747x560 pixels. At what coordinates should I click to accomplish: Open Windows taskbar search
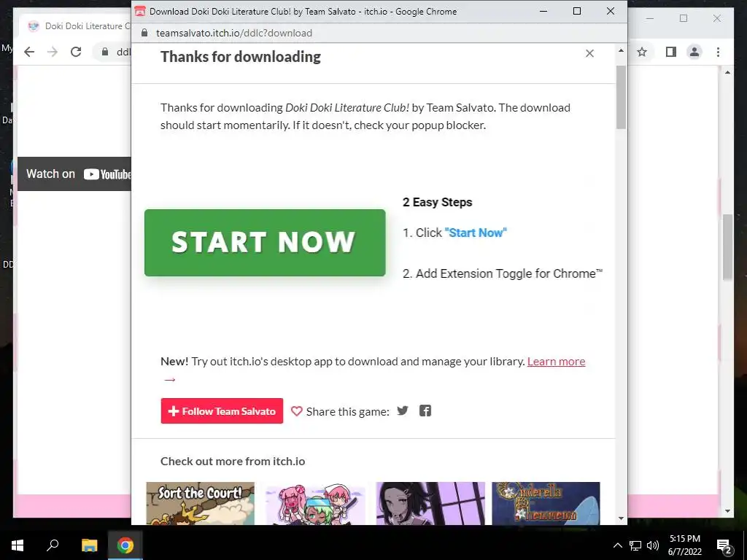pyautogui.click(x=53, y=545)
